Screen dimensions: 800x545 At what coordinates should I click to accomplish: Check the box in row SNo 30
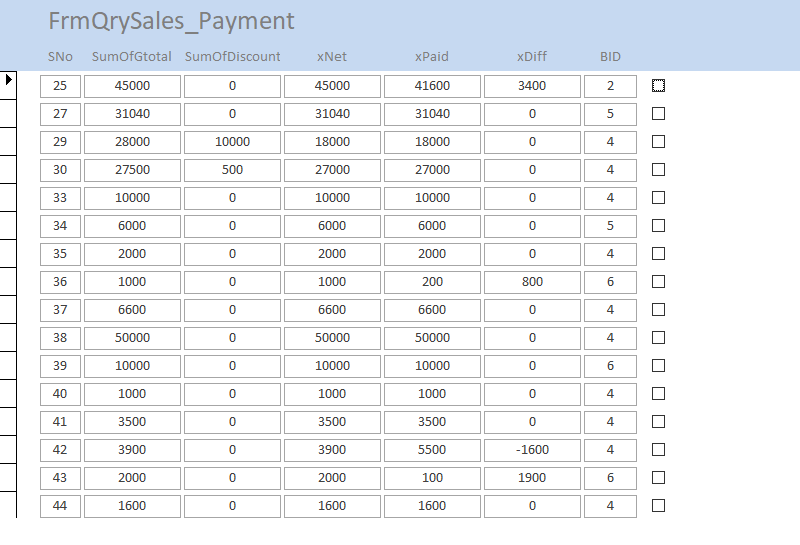(x=658, y=170)
